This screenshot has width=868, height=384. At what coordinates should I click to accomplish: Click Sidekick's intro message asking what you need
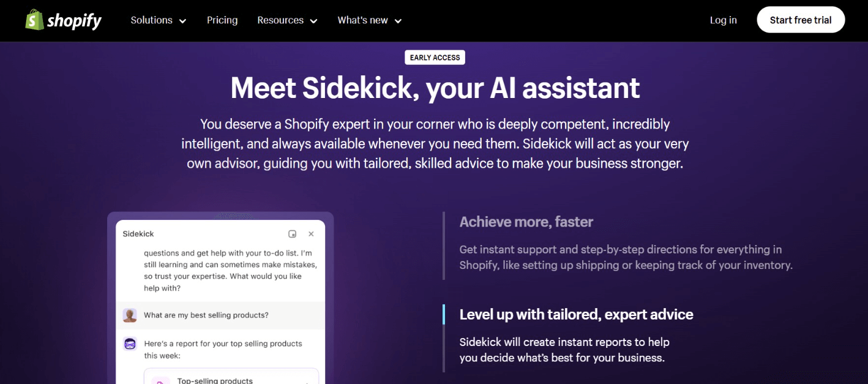click(x=230, y=270)
